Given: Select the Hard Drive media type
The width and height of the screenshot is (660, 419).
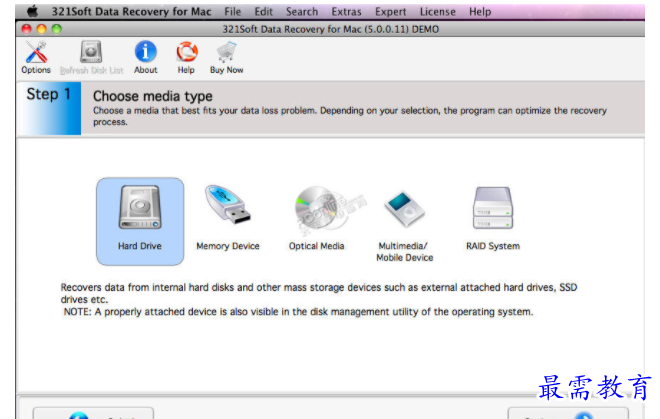Looking at the screenshot, I should [140, 222].
